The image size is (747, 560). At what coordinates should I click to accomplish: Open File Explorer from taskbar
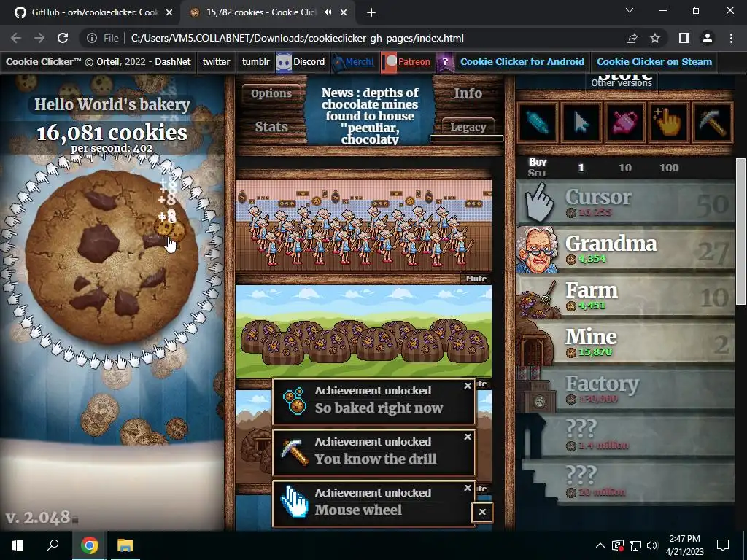pos(125,545)
